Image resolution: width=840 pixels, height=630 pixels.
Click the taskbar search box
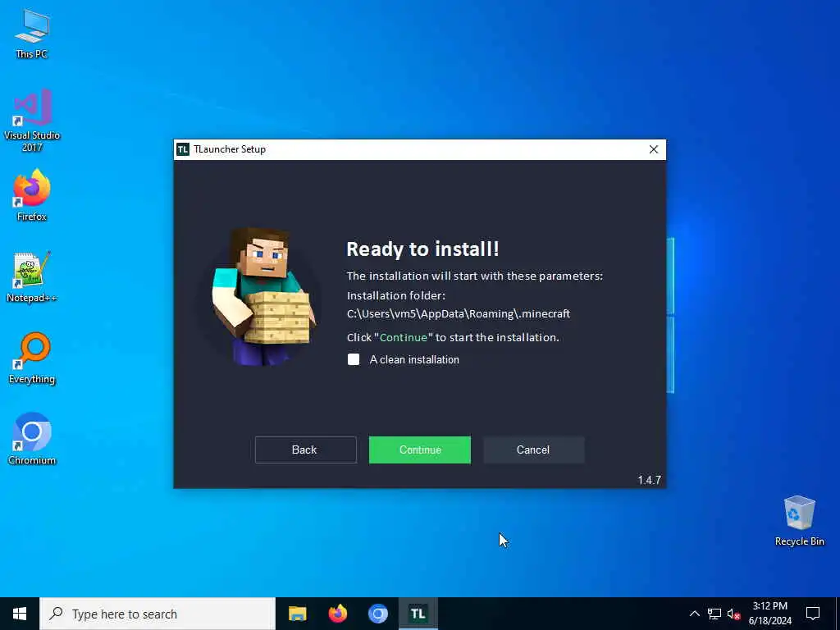(157, 614)
